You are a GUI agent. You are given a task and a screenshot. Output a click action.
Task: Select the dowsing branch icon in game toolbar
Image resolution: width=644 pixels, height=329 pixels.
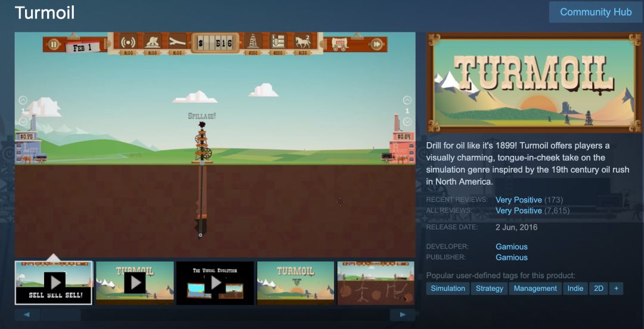coord(177,42)
